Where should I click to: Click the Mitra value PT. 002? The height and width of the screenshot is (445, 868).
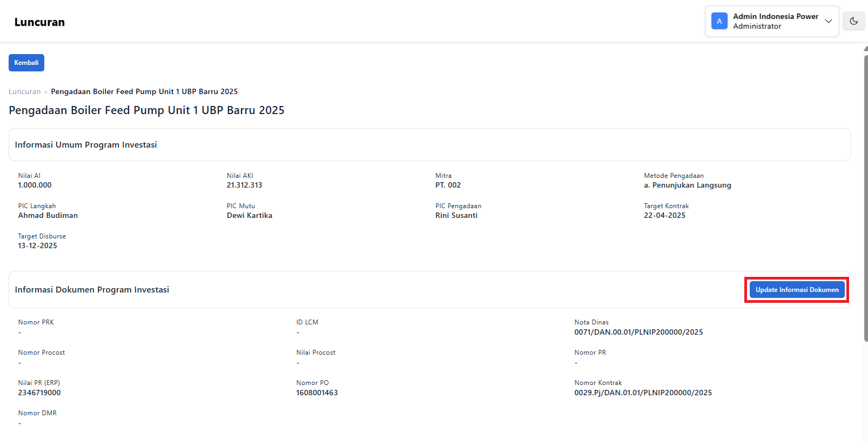pos(448,185)
